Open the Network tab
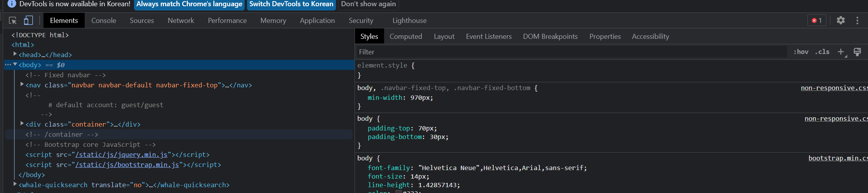The height and width of the screenshot is (193, 868). [181, 21]
